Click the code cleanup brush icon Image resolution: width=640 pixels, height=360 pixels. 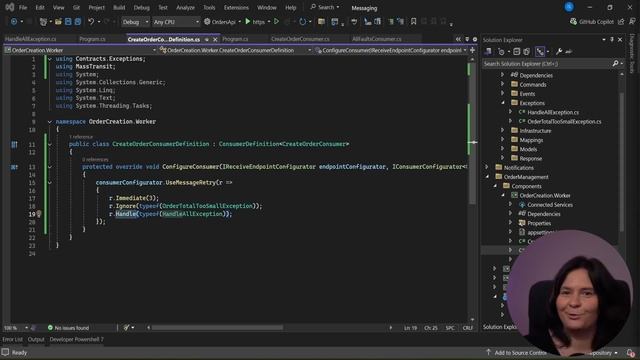(x=127, y=328)
